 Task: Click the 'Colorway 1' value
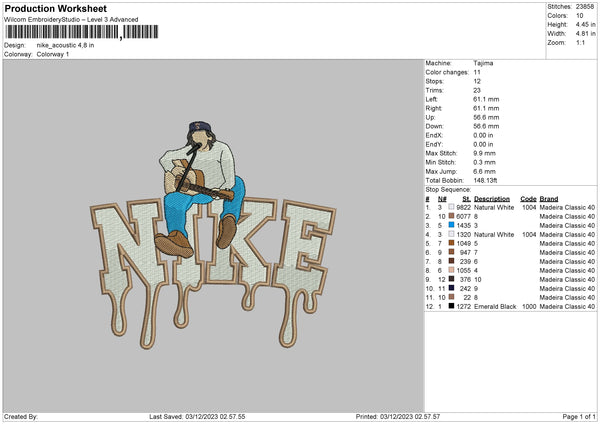click(53, 54)
